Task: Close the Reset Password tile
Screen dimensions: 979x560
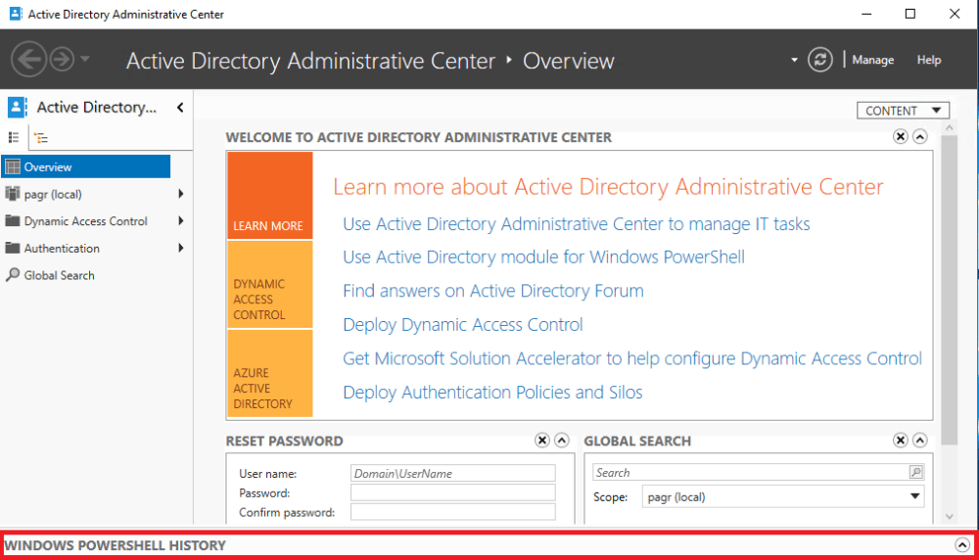Action: tap(542, 441)
